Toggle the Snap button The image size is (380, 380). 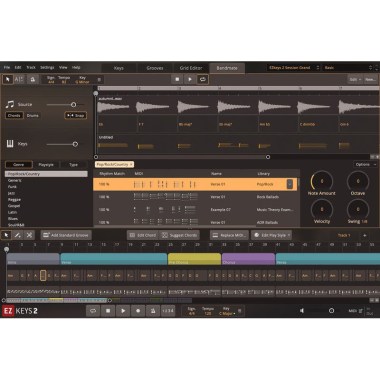coord(76,115)
